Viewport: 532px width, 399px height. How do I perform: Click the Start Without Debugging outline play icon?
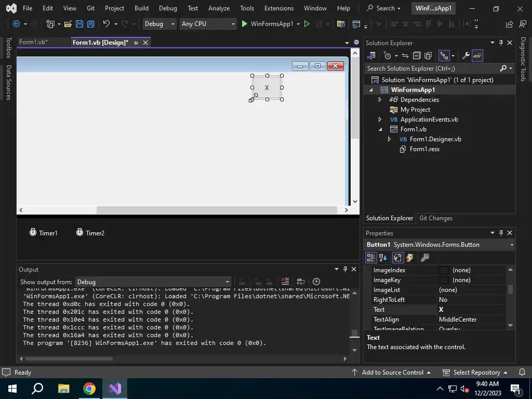[307, 24]
